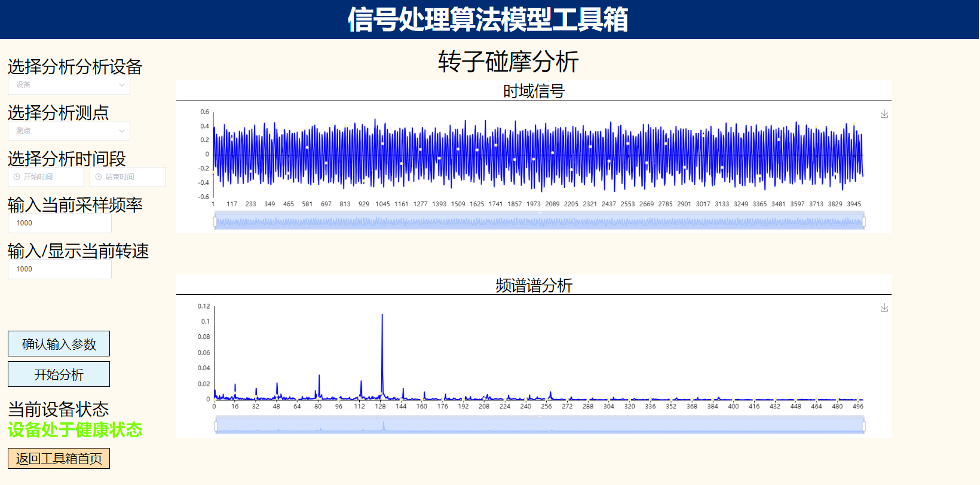980x485 pixels.
Task: Click the clock icon in 结束时间 field
Action: click(x=99, y=177)
